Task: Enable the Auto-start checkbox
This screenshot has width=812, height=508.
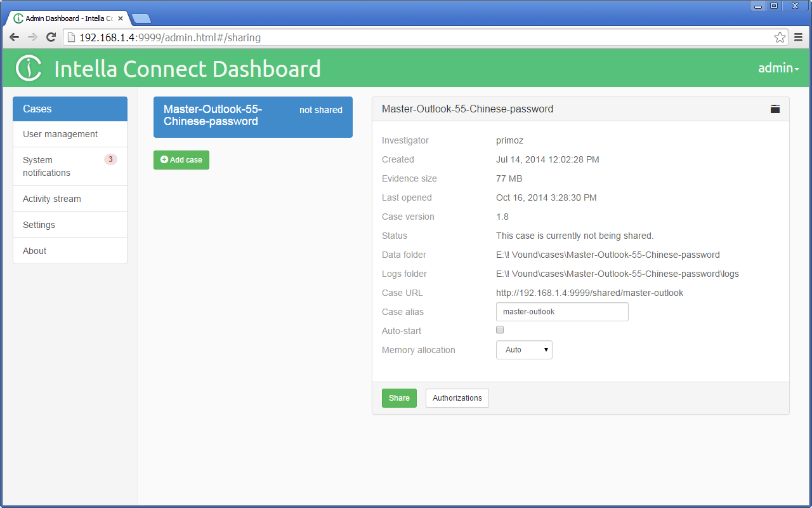Action: pos(500,330)
